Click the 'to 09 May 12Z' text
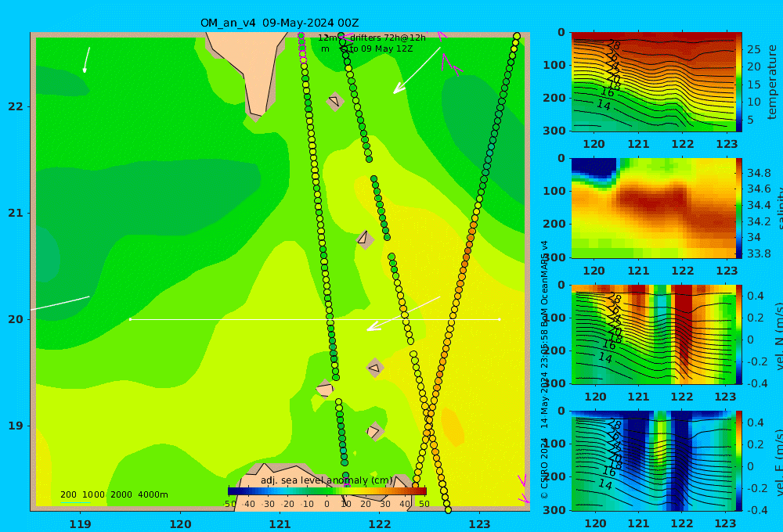This screenshot has width=783, height=532. 381,49
